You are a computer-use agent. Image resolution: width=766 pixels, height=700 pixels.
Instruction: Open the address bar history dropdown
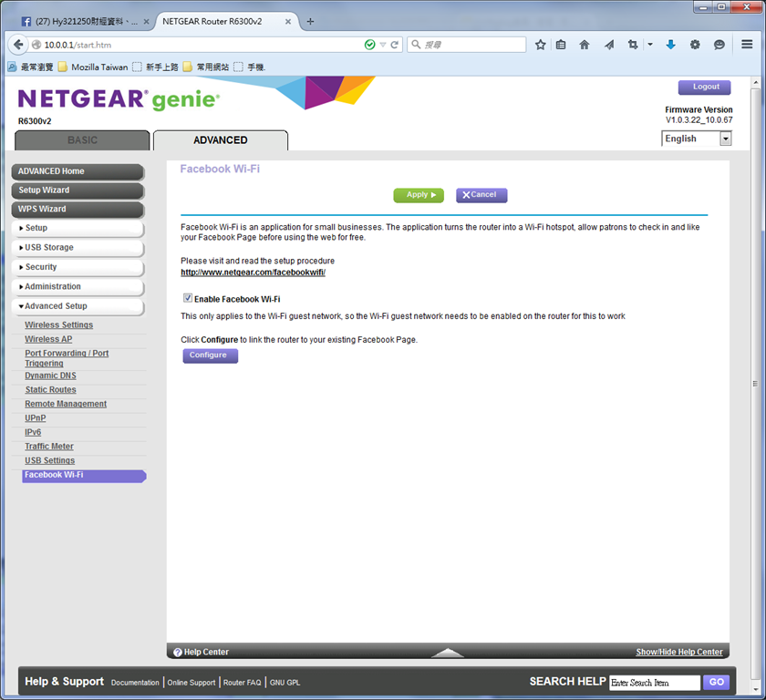coord(383,45)
